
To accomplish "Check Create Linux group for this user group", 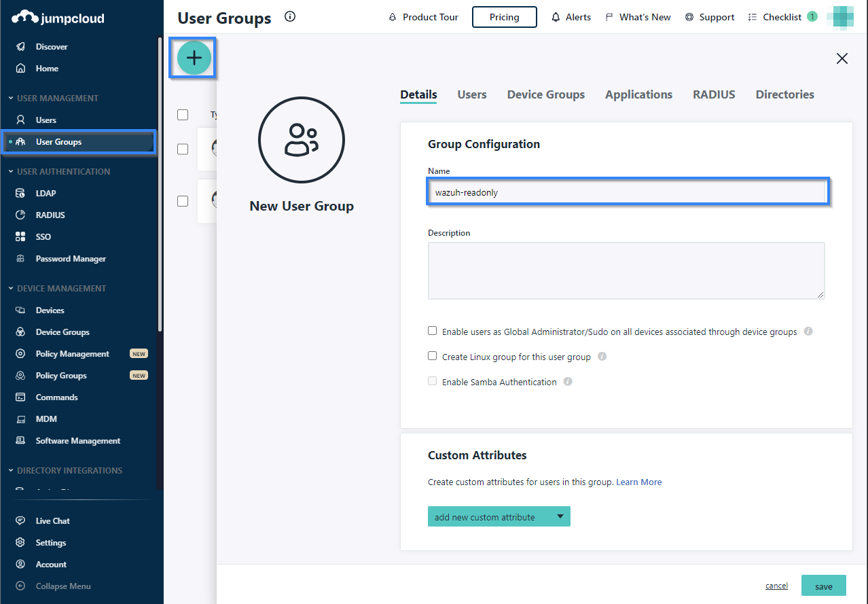I will click(x=432, y=356).
